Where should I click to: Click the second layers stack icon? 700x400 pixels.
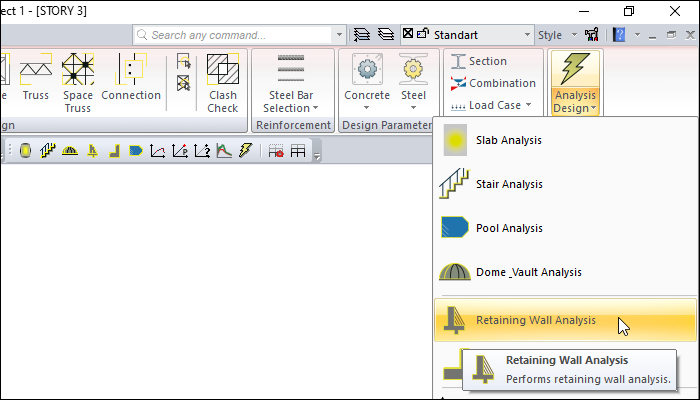point(386,35)
